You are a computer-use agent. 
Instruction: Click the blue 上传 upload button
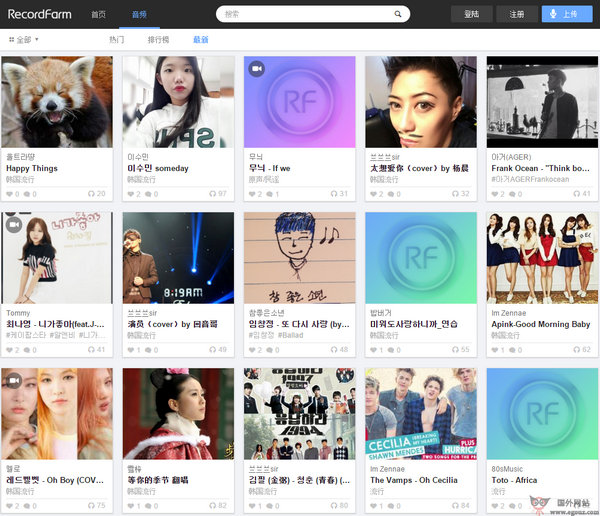[564, 14]
